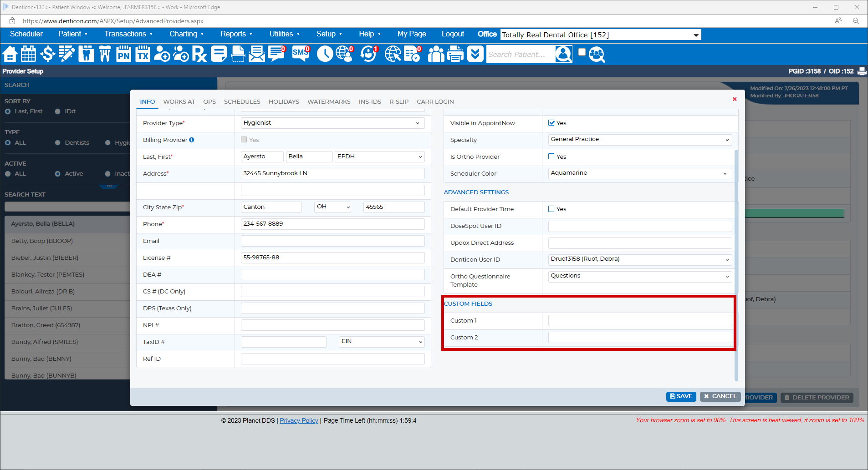Click the refresh person icon with badge 1

tap(368, 54)
